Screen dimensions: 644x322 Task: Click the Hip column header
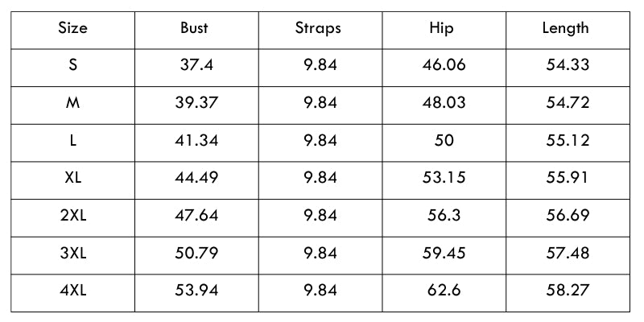coord(442,28)
